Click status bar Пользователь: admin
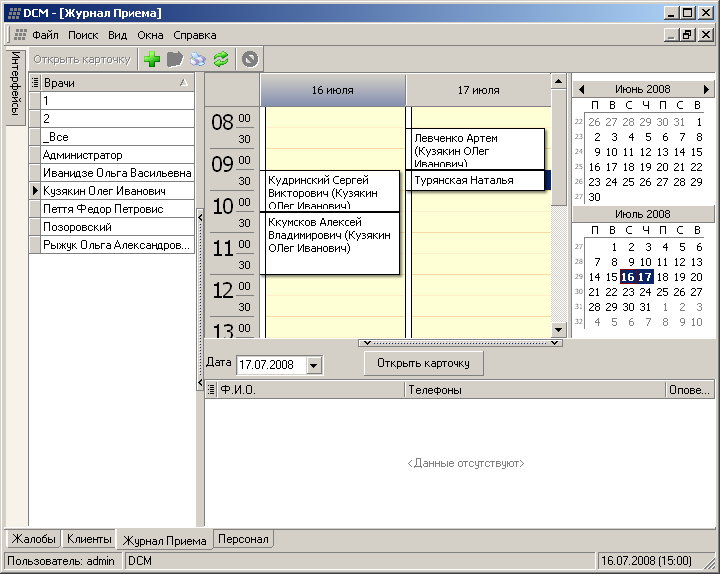 61,561
